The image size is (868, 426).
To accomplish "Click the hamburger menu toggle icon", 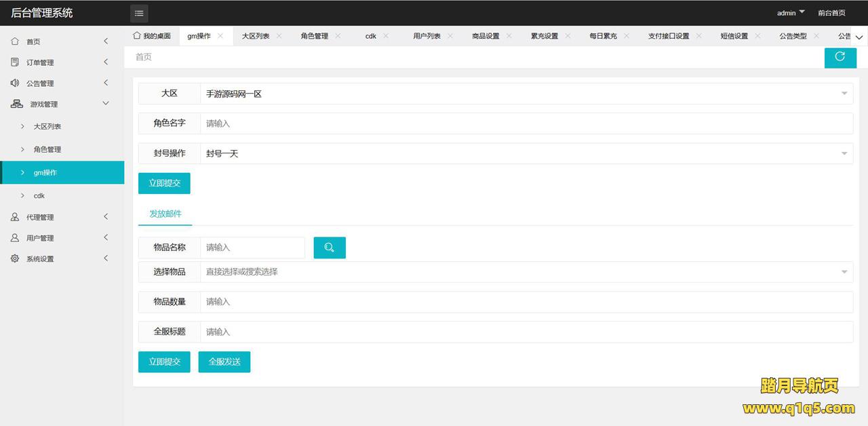I will coord(139,13).
